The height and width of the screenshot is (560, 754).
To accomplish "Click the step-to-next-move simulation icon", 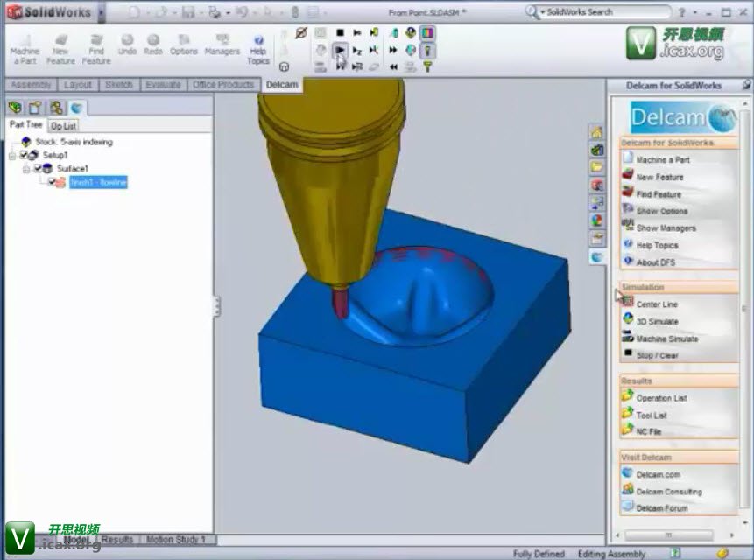I will (356, 32).
